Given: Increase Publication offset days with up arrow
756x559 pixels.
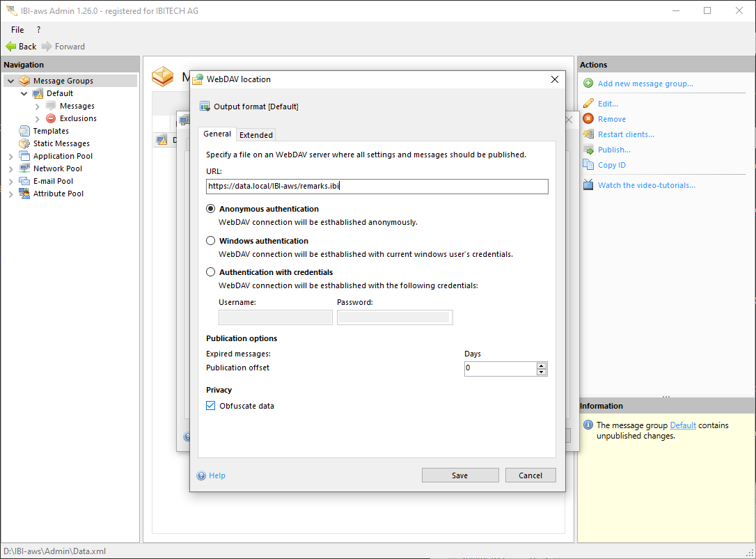Looking at the screenshot, I should click(x=542, y=365).
